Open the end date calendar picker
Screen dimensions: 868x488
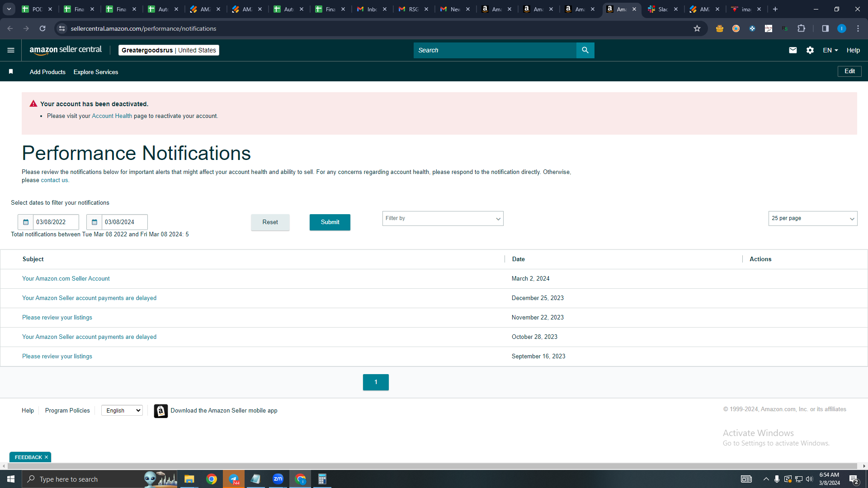(94, 222)
